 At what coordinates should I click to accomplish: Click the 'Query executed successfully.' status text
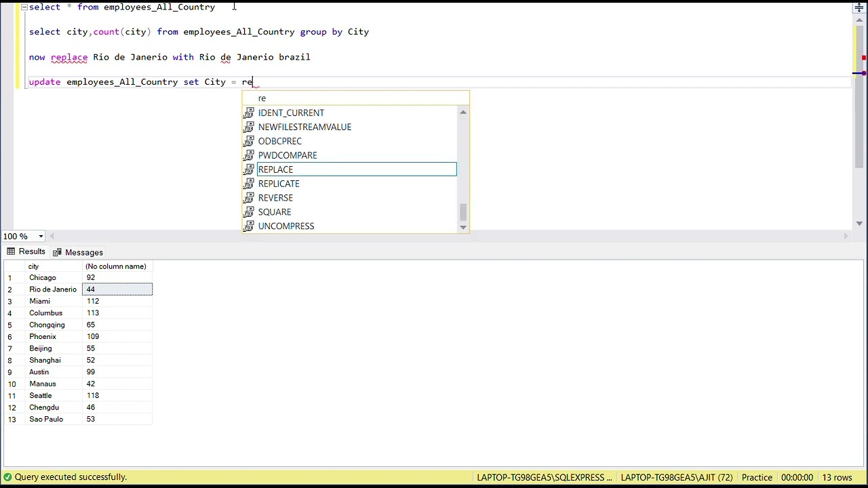[x=71, y=477]
